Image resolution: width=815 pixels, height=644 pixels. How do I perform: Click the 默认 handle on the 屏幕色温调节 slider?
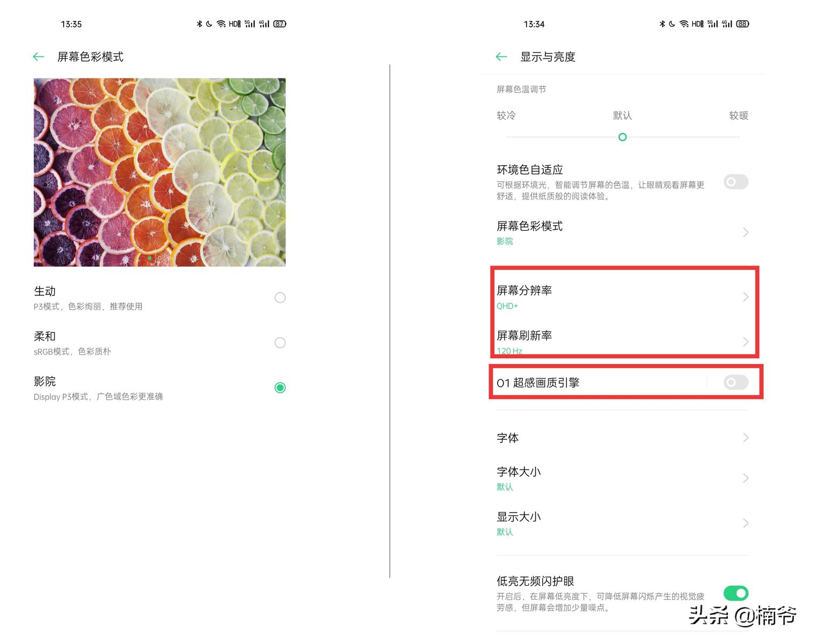tap(622, 137)
